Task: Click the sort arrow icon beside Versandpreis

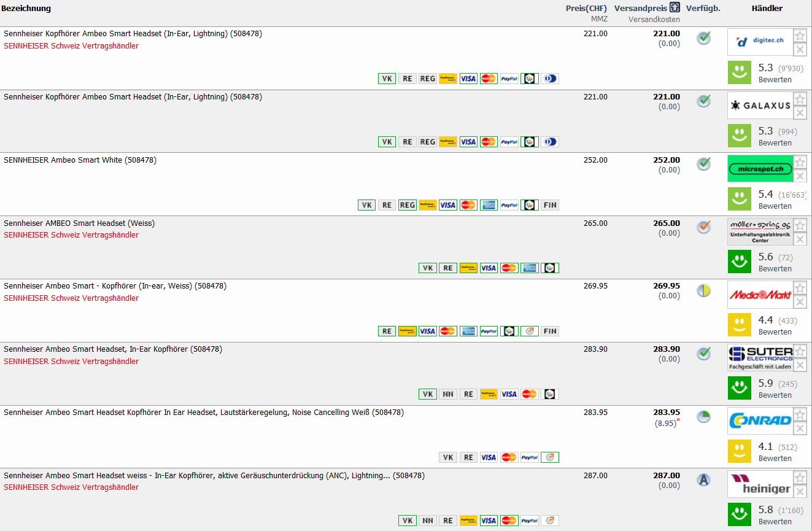Action: coord(675,8)
